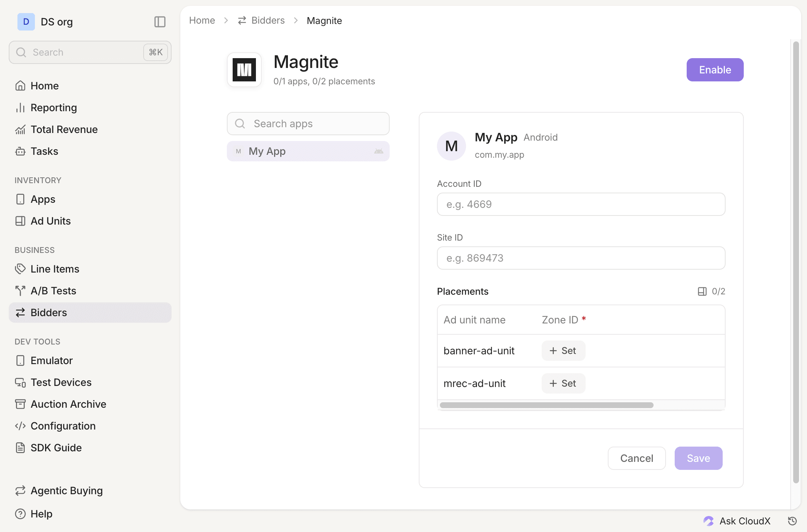Set Zone ID for mrec-ad-unit
807x532 pixels.
563,383
